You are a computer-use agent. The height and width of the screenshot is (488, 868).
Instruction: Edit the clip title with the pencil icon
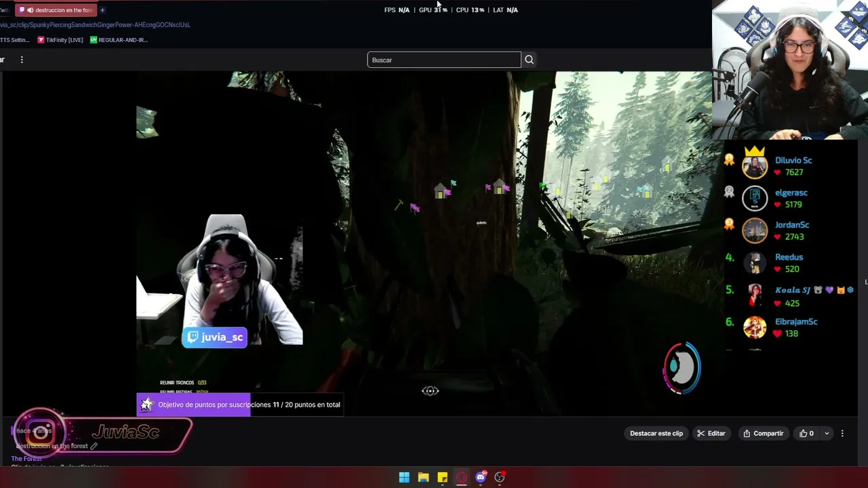click(94, 446)
